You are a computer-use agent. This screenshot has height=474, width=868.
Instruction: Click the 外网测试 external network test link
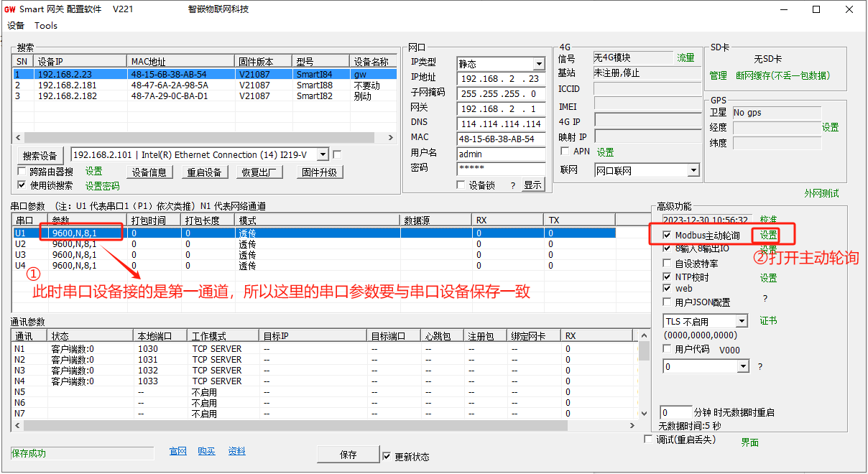click(821, 192)
